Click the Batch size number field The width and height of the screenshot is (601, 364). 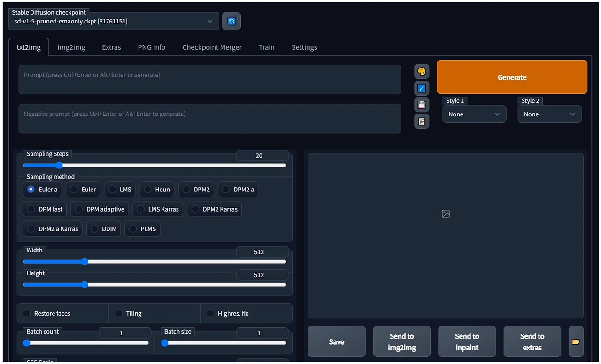(x=262, y=333)
